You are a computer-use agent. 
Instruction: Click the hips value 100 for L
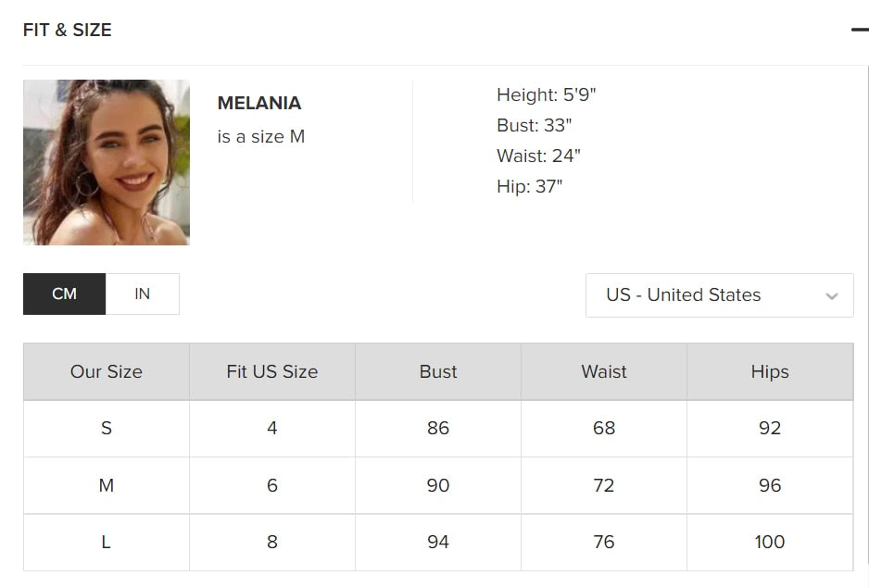(770, 542)
